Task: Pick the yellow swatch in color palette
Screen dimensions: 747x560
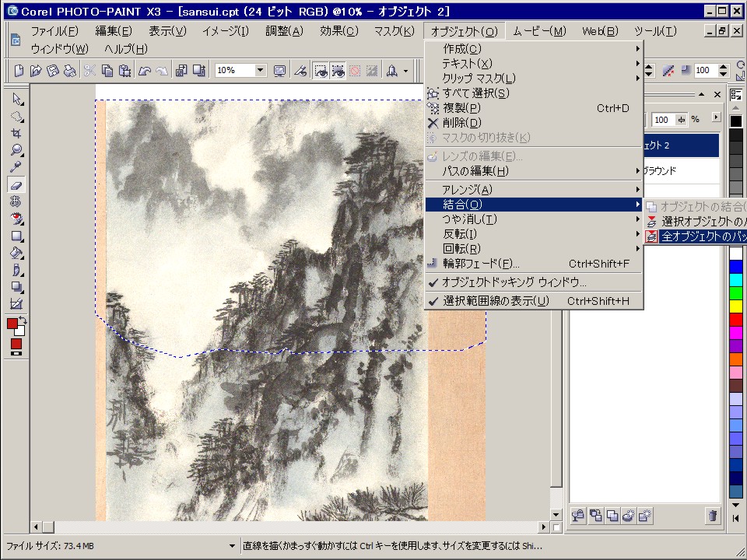Action: click(x=736, y=306)
